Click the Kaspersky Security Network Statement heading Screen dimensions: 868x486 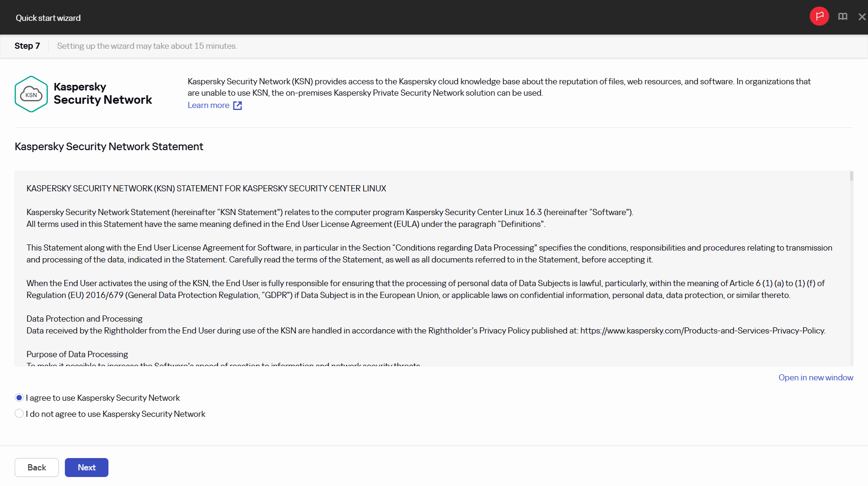[109, 146]
